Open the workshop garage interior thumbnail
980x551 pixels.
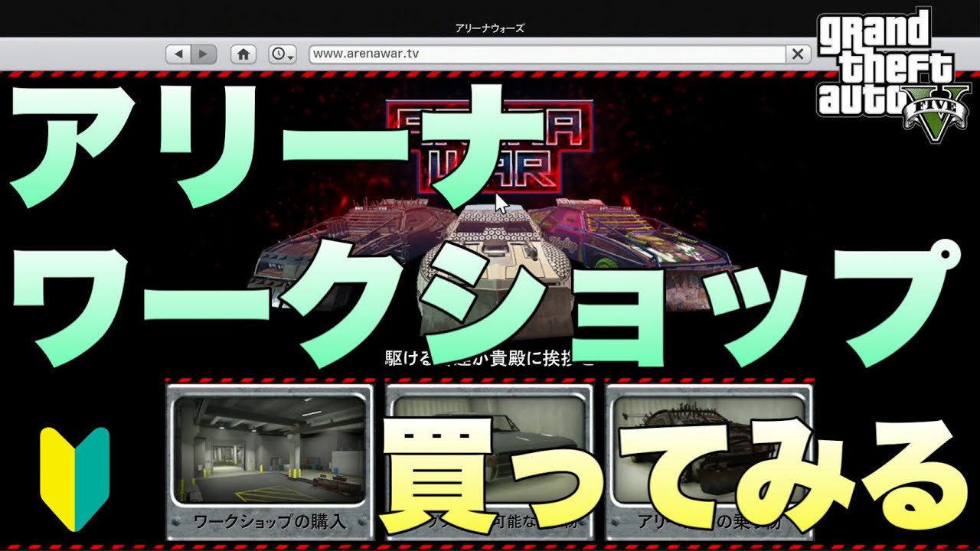pyautogui.click(x=269, y=449)
